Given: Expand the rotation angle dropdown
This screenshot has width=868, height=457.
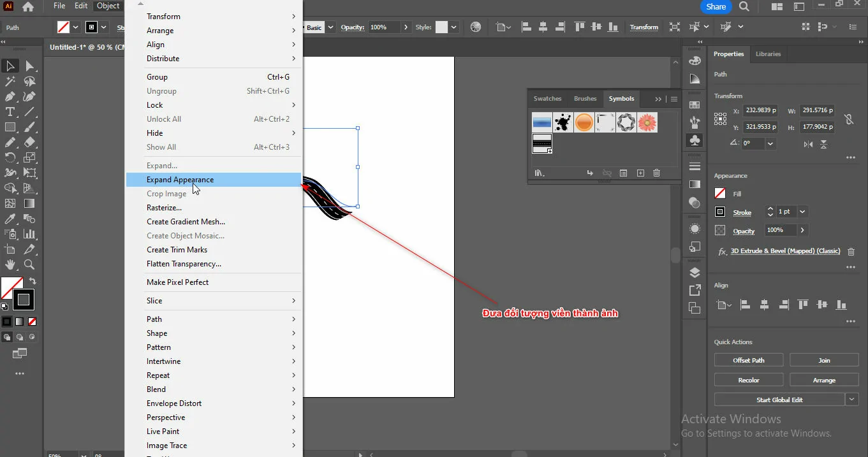Looking at the screenshot, I should 770,144.
